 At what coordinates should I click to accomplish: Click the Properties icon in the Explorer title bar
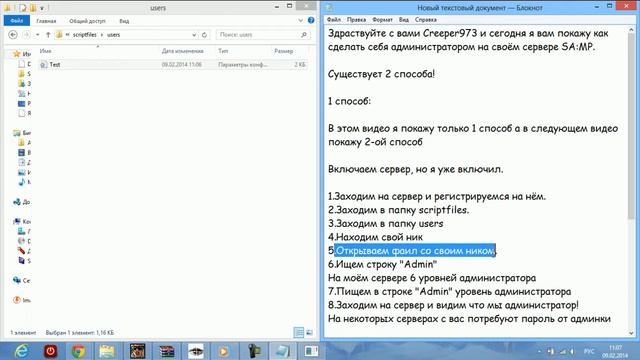[23, 7]
